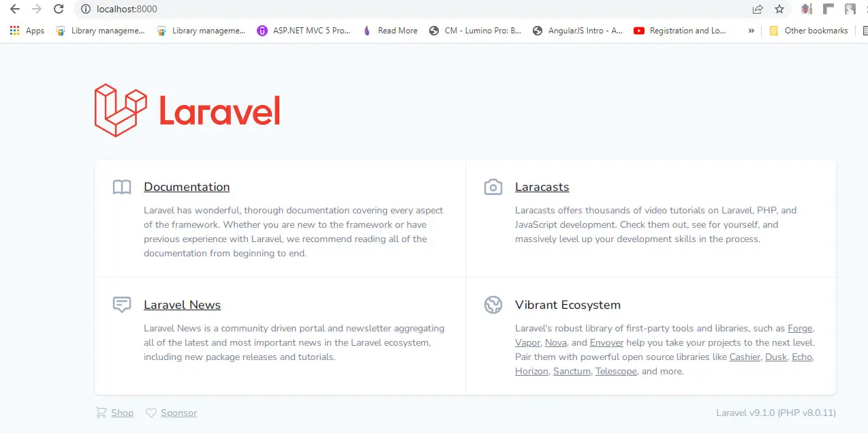Click inside the address bar
This screenshot has width=868, height=433.
(204, 10)
